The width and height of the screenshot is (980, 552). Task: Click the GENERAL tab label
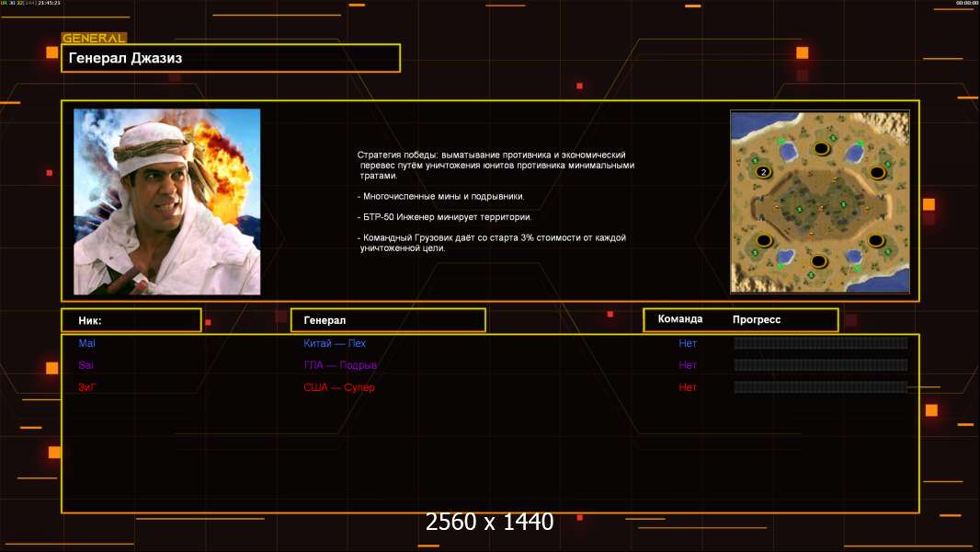click(x=94, y=39)
